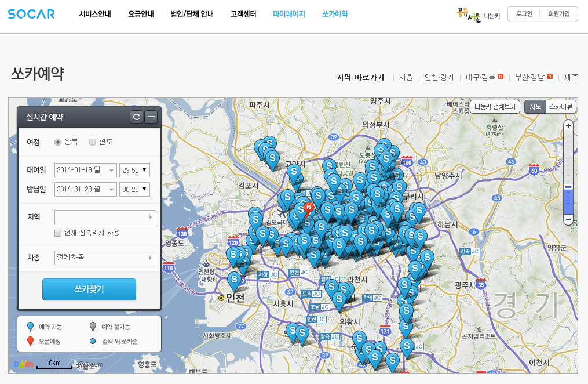Click the SOCAR logo
Image resolution: width=588 pixels, height=384 pixels.
pos(31,14)
